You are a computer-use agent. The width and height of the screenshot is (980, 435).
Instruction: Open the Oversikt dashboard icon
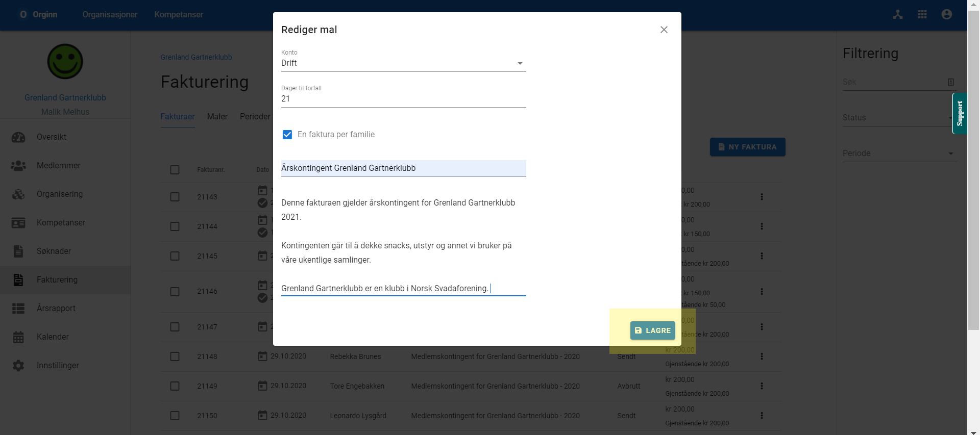pyautogui.click(x=18, y=137)
